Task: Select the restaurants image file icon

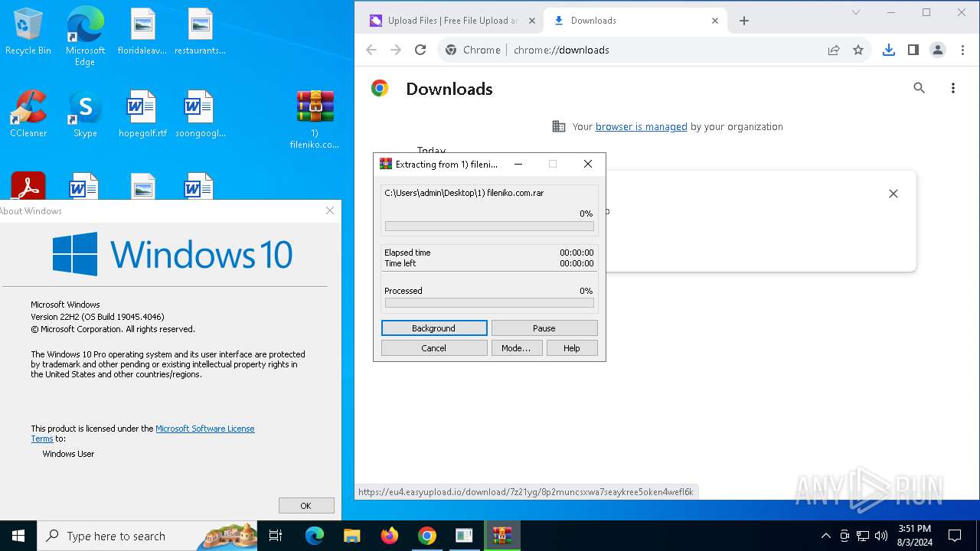Action: [200, 32]
